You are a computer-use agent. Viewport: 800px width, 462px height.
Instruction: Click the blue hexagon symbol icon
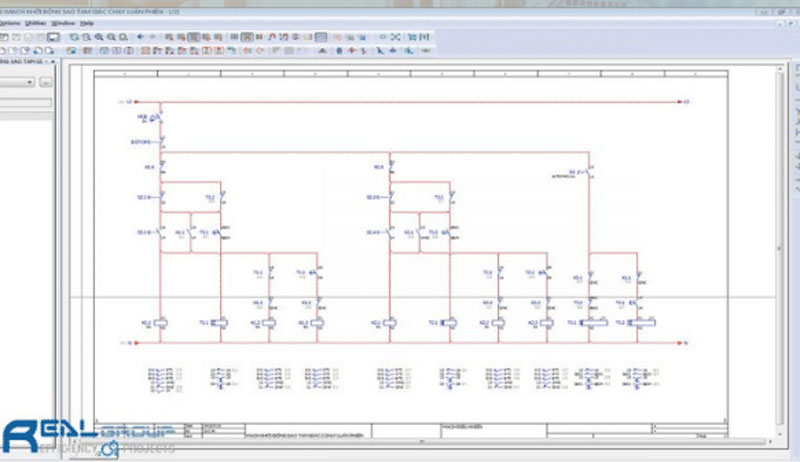coord(339,50)
